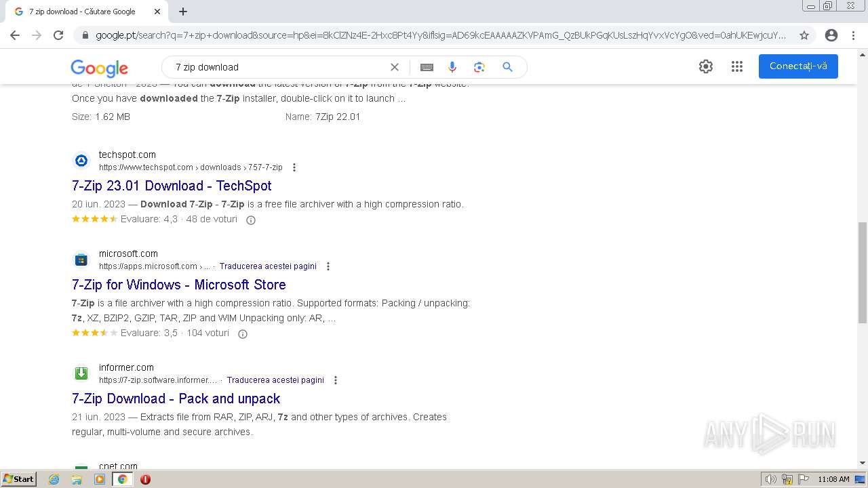Show rating info for Microsoft Store result
Image resolution: width=868 pixels, height=488 pixels.
(x=243, y=333)
